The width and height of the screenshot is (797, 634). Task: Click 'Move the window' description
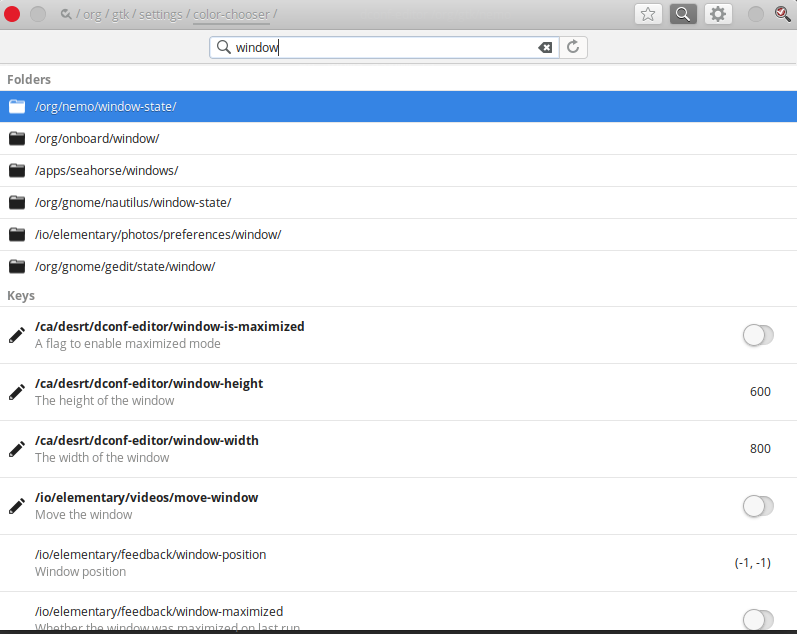(84, 515)
